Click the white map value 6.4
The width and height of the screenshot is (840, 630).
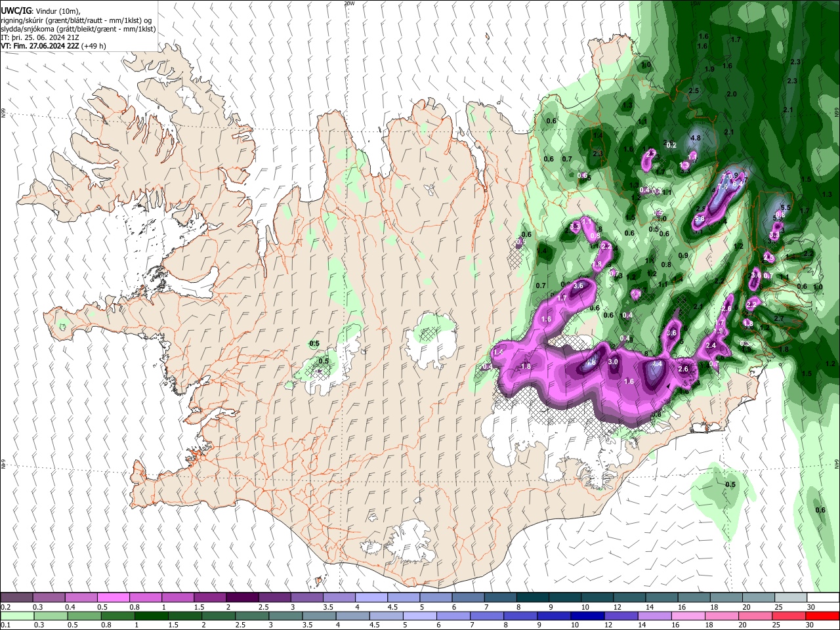click(x=738, y=184)
